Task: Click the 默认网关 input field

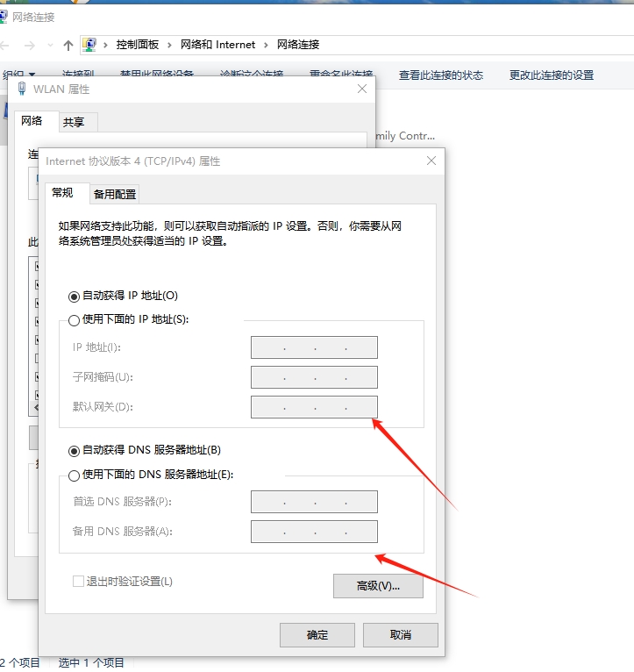Action: 314,407
